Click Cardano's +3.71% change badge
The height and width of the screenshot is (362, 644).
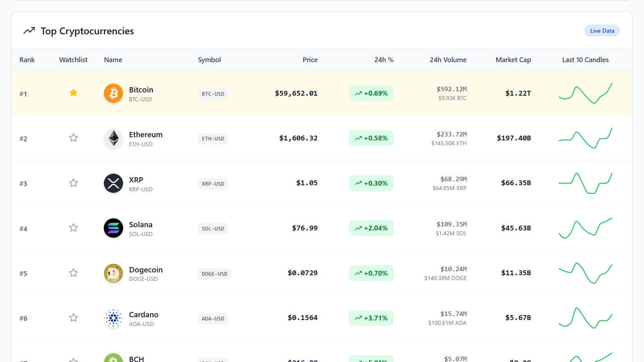point(371,318)
